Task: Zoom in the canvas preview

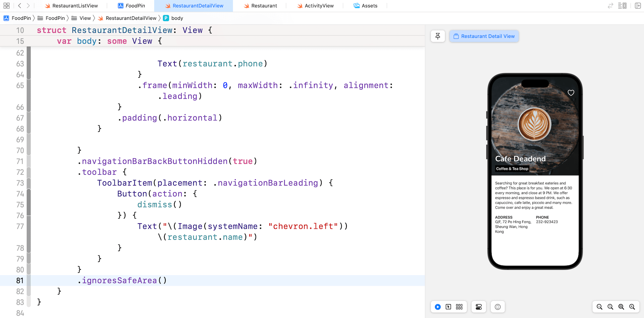Action: tap(632, 307)
